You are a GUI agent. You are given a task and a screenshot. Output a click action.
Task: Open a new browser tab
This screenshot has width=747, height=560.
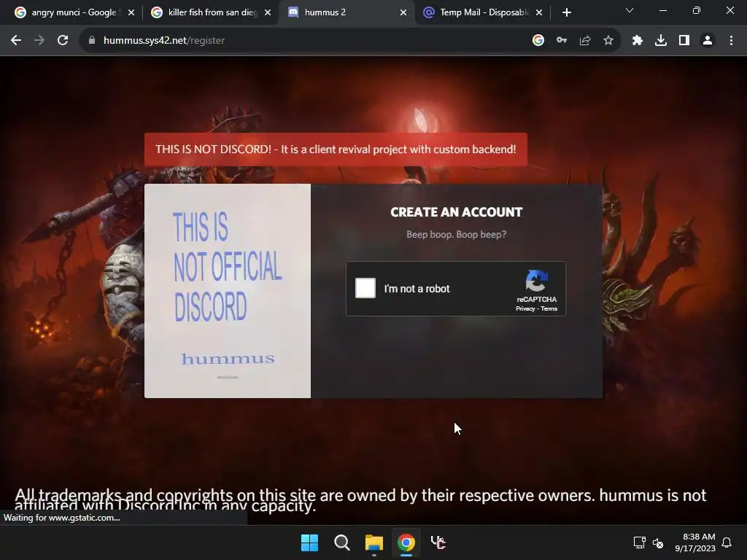[566, 12]
